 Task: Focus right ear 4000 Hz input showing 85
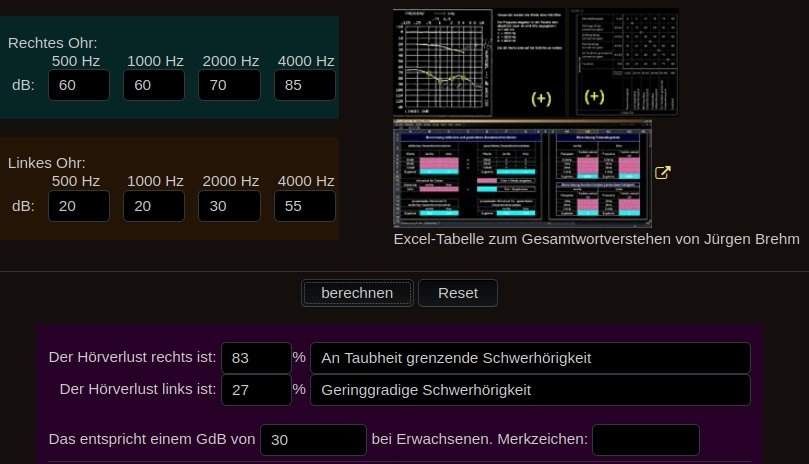click(305, 85)
